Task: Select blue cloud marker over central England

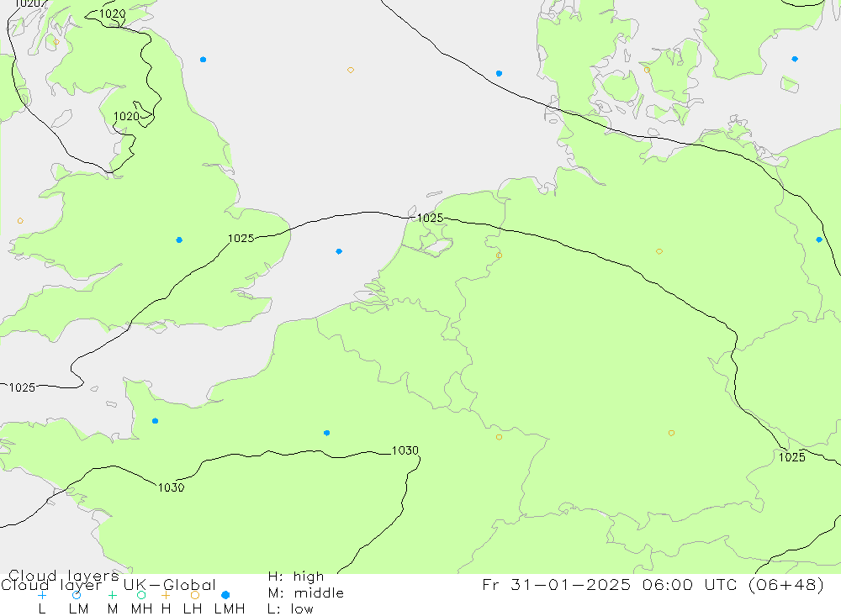Action: coord(179,240)
